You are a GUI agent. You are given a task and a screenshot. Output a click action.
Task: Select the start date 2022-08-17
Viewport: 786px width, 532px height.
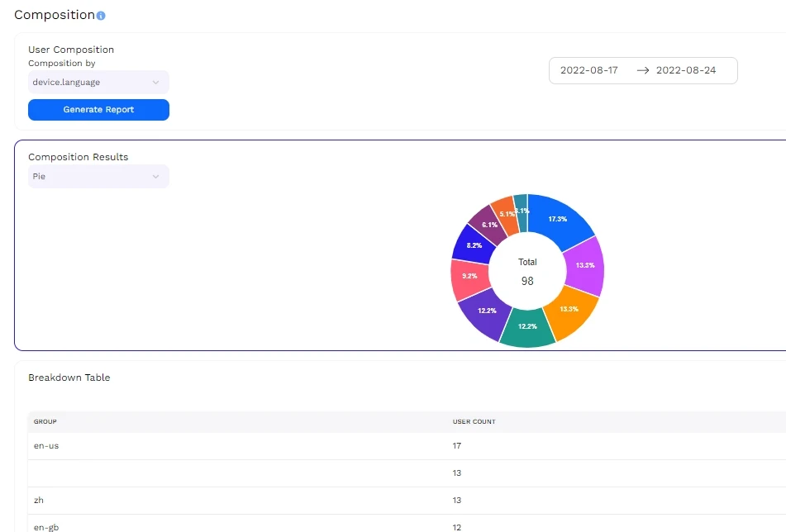[589, 70]
